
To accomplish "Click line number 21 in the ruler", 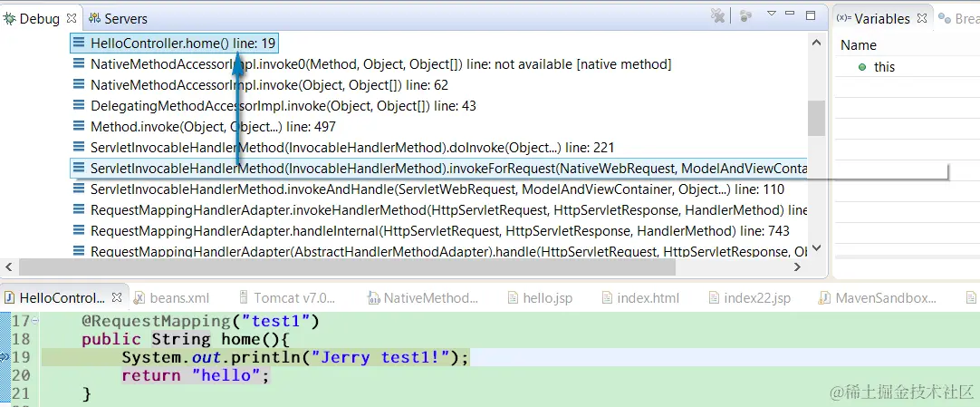I will (x=21, y=394).
